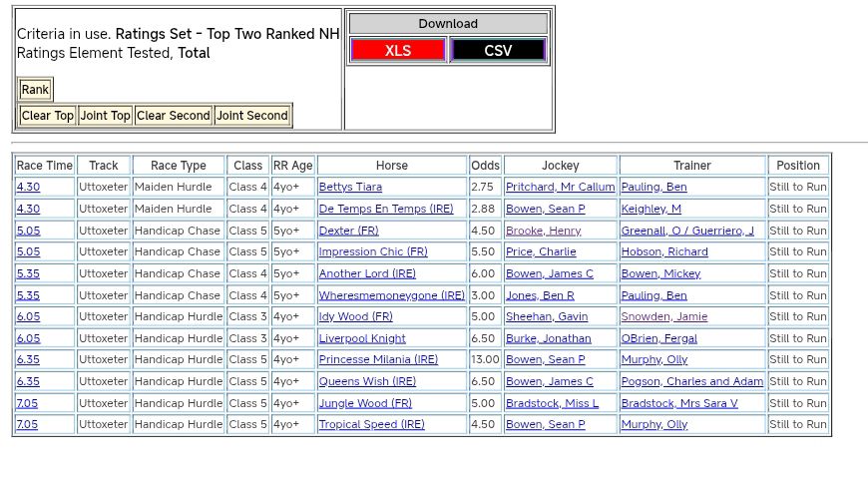The width and height of the screenshot is (868, 477).
Task: View trainer Pogson, Charles and Adam
Action: [x=691, y=382]
